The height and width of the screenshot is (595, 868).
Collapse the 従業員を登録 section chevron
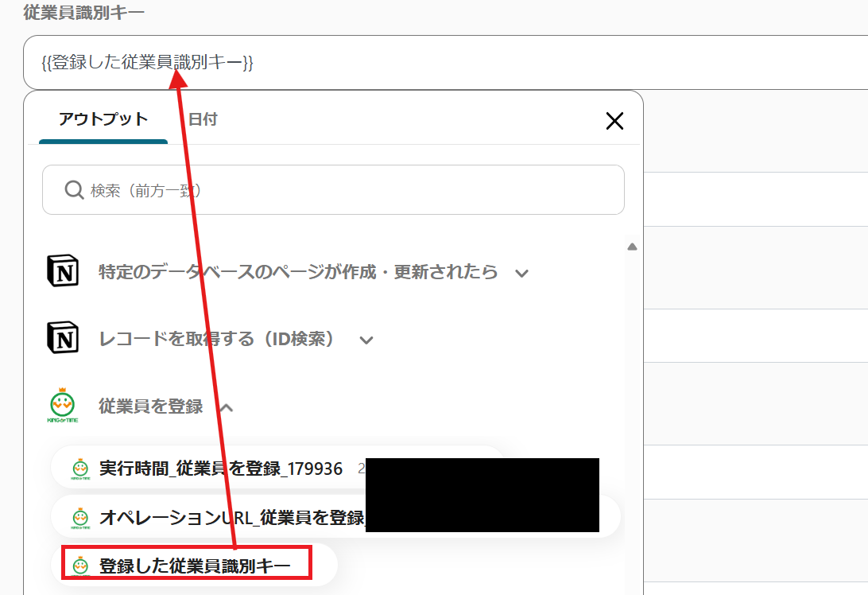pos(226,408)
